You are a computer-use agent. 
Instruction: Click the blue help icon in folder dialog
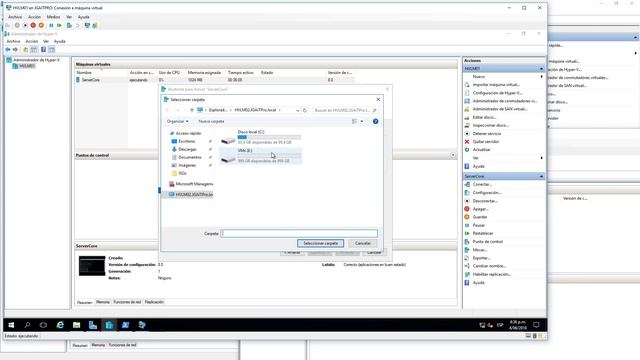point(376,121)
